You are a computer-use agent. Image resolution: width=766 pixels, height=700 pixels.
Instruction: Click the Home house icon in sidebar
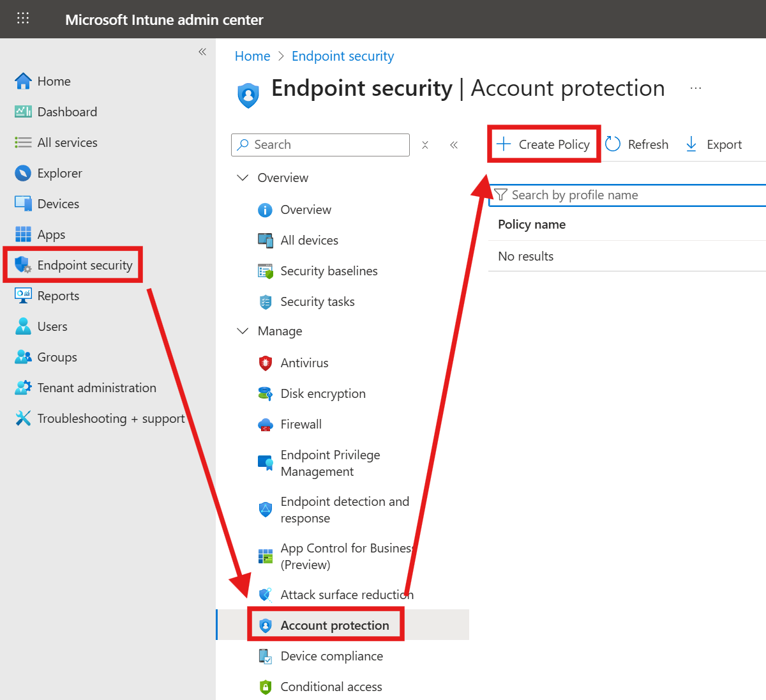[23, 81]
